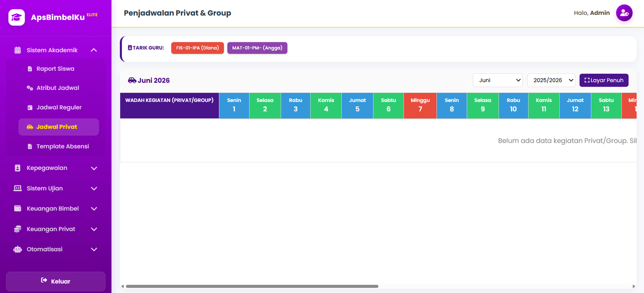Click the Sistem Akademik calendar icon

pos(18,50)
